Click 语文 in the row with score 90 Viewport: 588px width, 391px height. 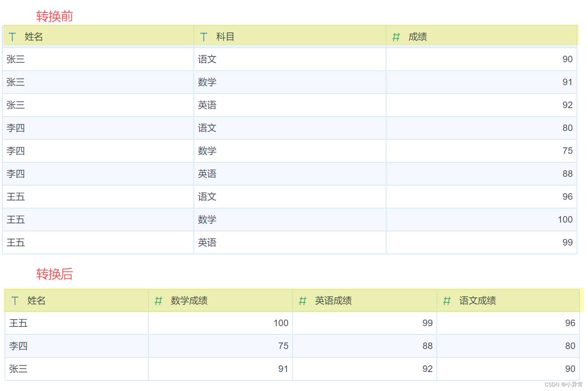(207, 59)
